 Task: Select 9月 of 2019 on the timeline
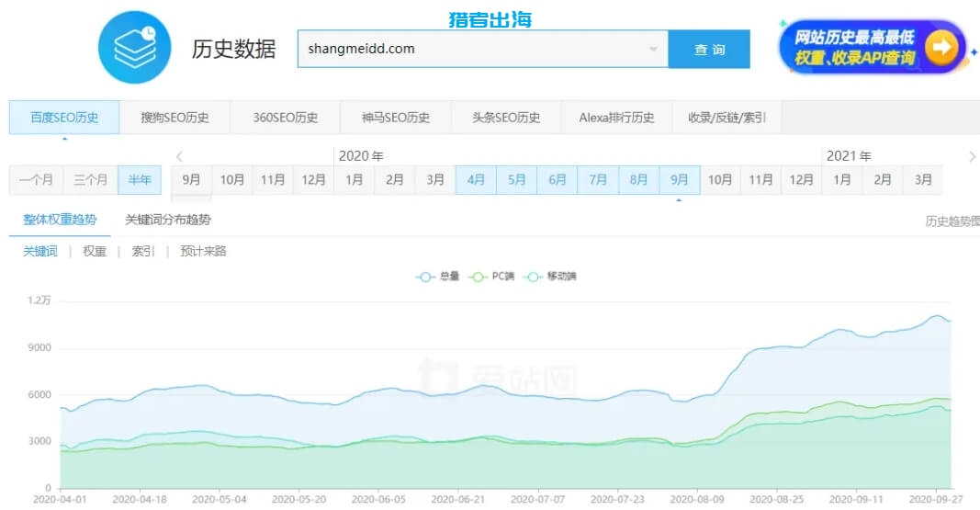point(191,180)
